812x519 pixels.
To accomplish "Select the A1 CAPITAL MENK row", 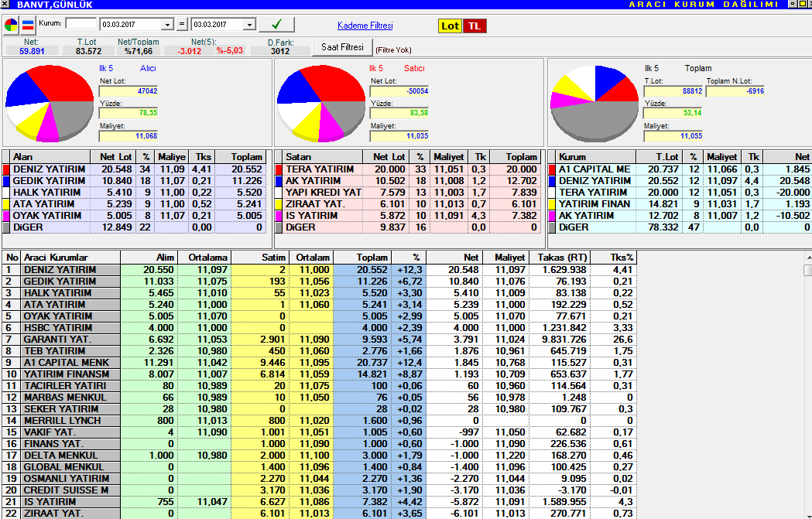I will pos(320,363).
